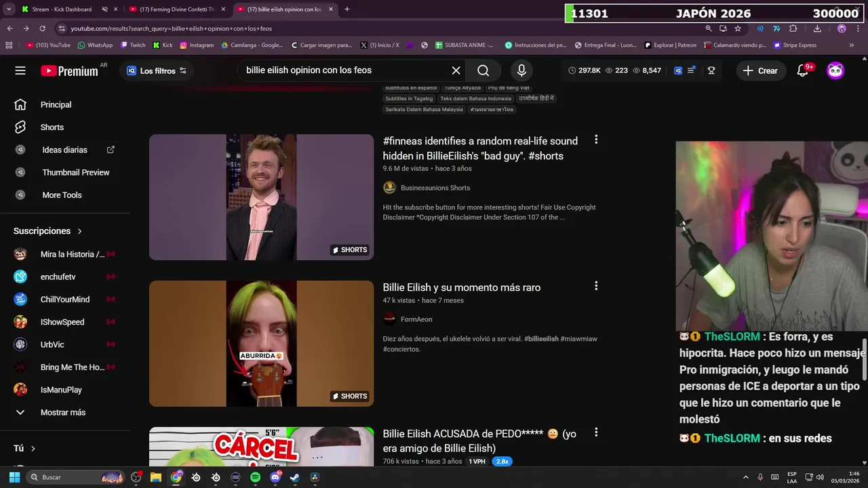The width and height of the screenshot is (868, 488).
Task: Select the 'Subtitles in Tagalog' chip
Action: pyautogui.click(x=409, y=98)
